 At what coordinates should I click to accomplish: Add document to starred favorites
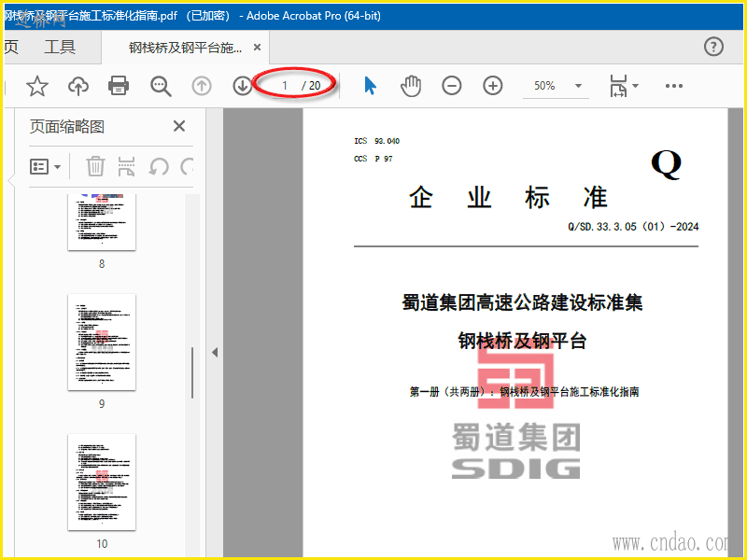37,86
